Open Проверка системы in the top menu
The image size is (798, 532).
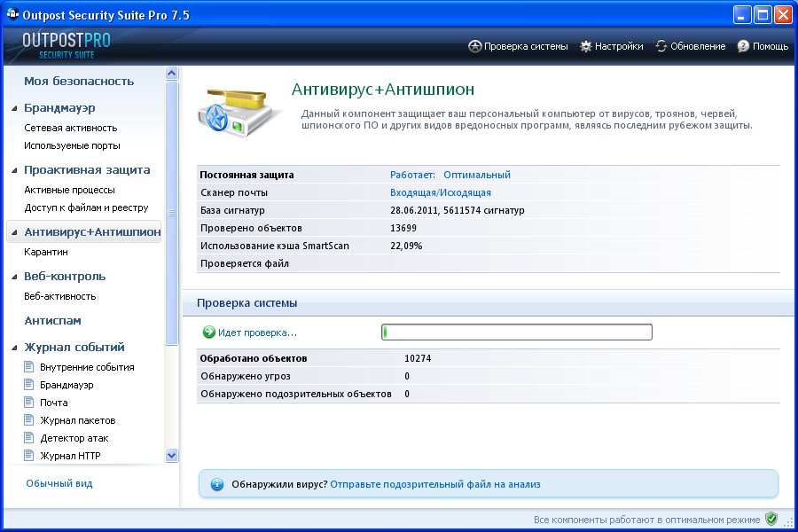526,46
